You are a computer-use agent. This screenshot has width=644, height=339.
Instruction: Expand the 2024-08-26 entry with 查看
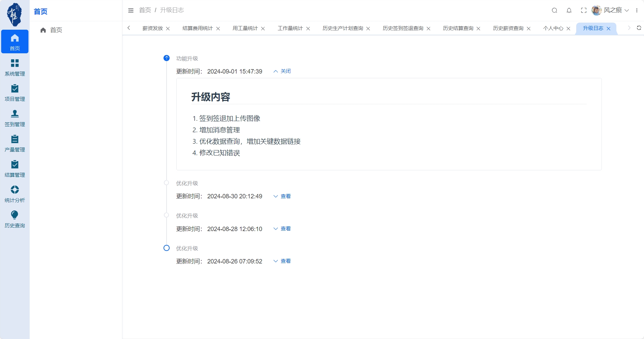tap(282, 261)
